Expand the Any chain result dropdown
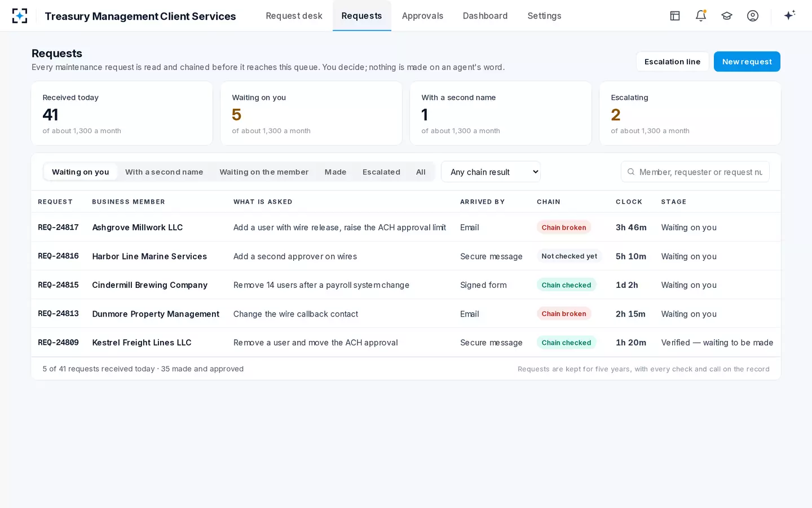This screenshot has width=812, height=508. 491,172
